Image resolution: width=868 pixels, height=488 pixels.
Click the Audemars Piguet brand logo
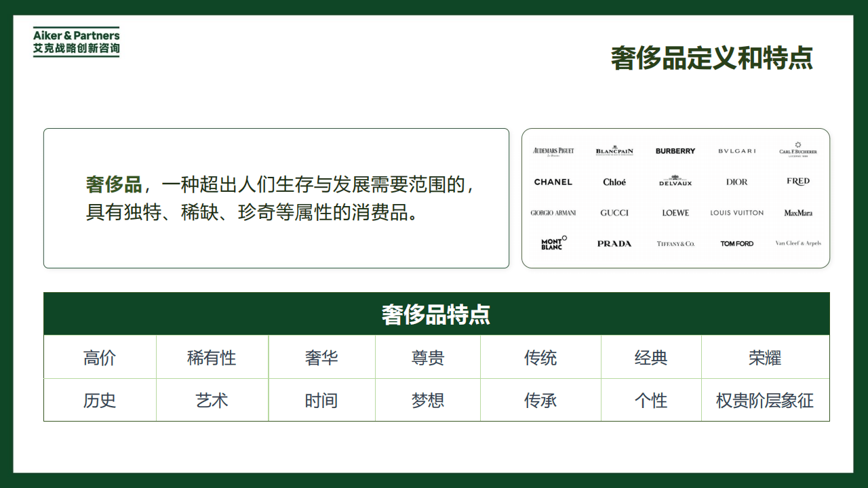553,151
